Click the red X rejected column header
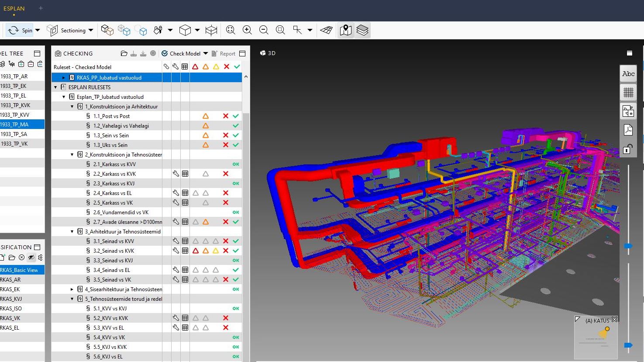 pyautogui.click(x=226, y=67)
